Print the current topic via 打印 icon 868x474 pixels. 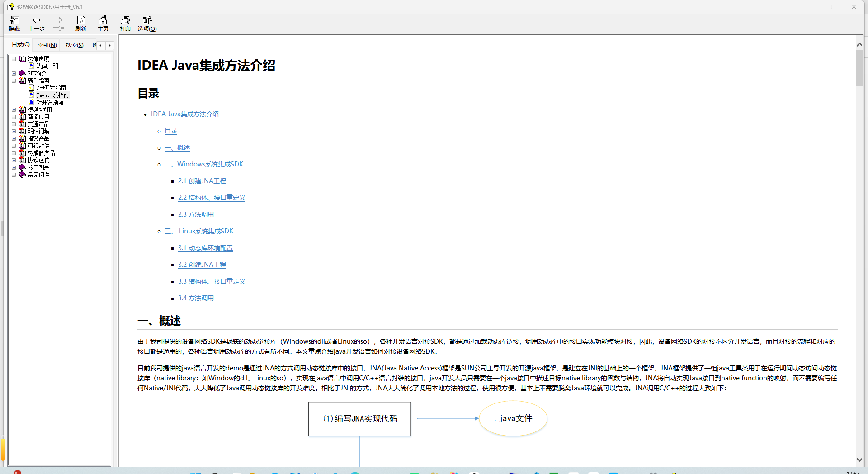(x=125, y=23)
